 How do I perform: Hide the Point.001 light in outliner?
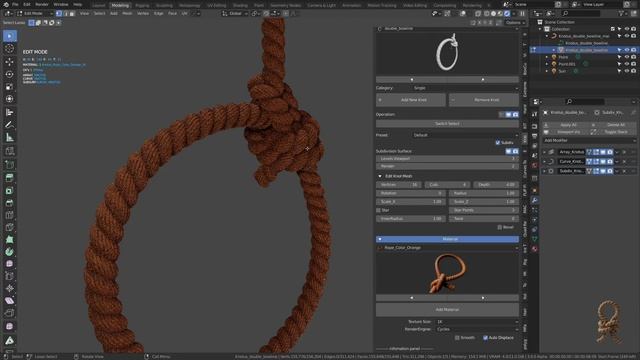click(x=627, y=64)
